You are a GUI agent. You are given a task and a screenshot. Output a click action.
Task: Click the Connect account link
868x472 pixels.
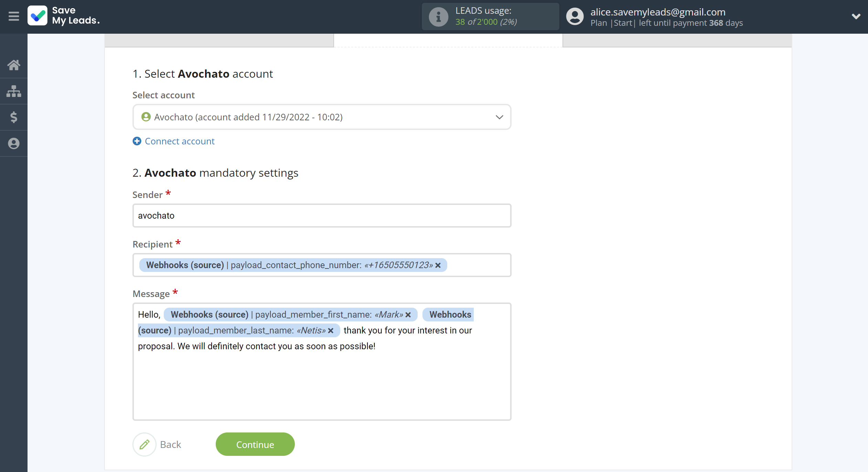[x=180, y=141]
